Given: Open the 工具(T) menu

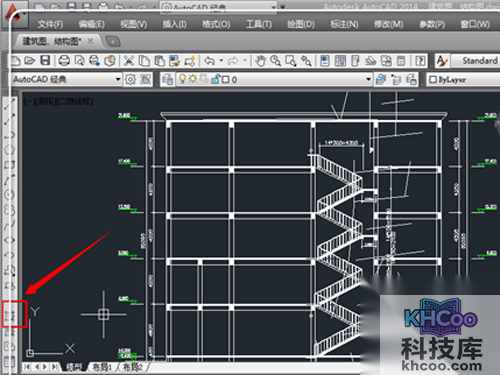Looking at the screenshot, I should (x=259, y=24).
